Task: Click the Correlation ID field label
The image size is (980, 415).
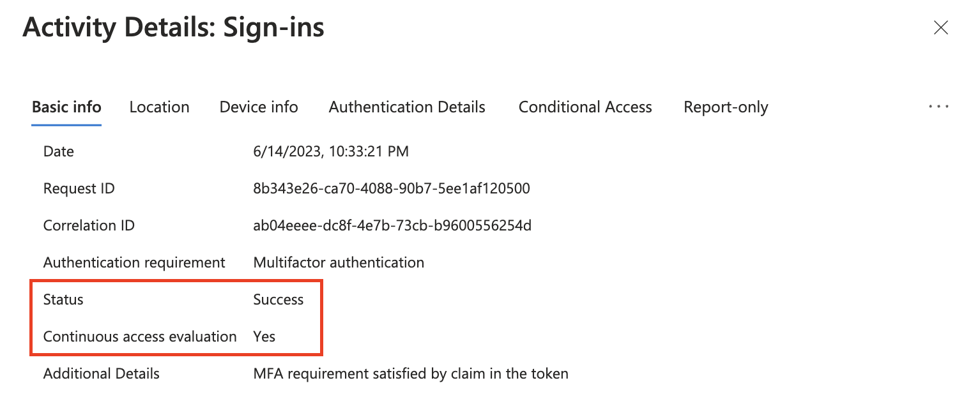Action: 89,225
